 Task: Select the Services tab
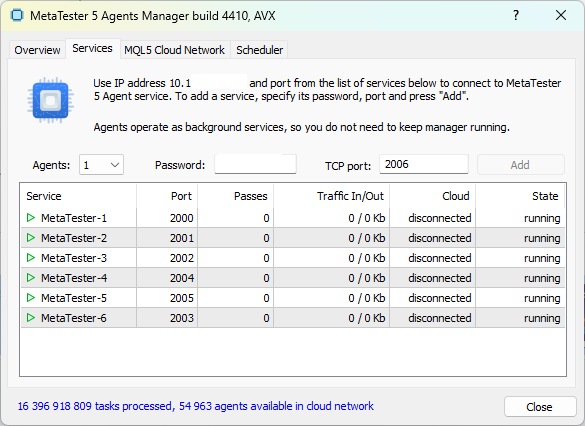tap(93, 48)
